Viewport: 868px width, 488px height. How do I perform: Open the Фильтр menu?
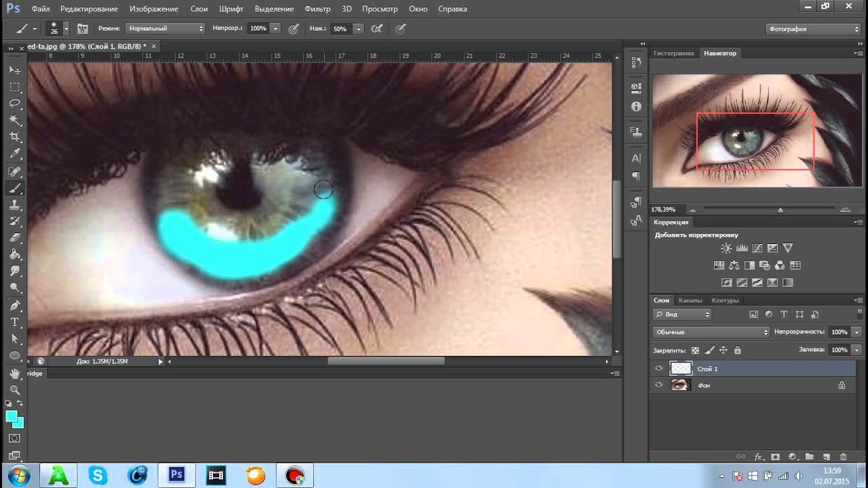point(317,9)
